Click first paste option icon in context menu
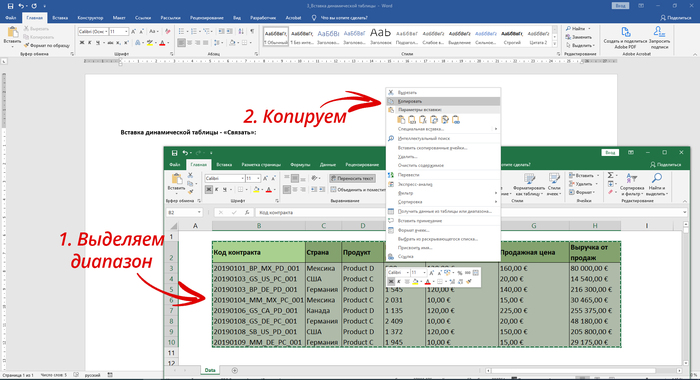 (401, 120)
